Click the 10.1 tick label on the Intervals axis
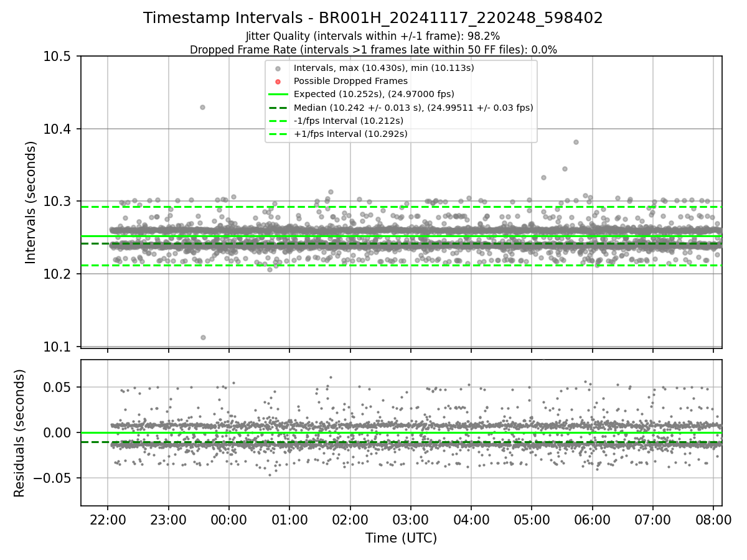This screenshot has width=747, height=560. pyautogui.click(x=59, y=347)
